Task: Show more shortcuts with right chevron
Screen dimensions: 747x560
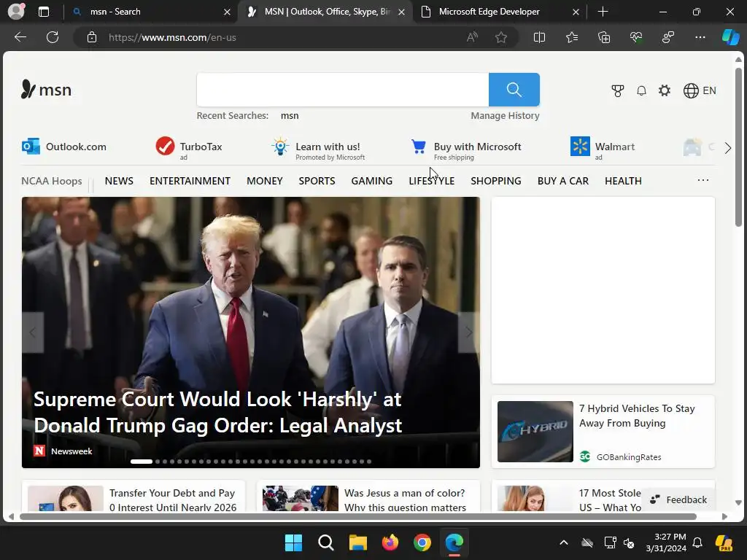Action: 727,148
